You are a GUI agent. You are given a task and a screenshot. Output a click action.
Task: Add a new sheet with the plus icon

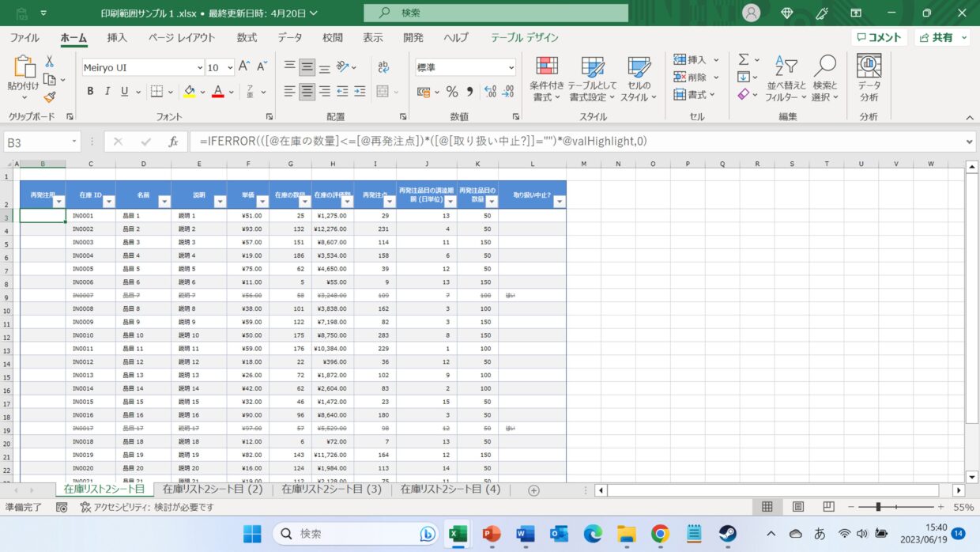533,490
